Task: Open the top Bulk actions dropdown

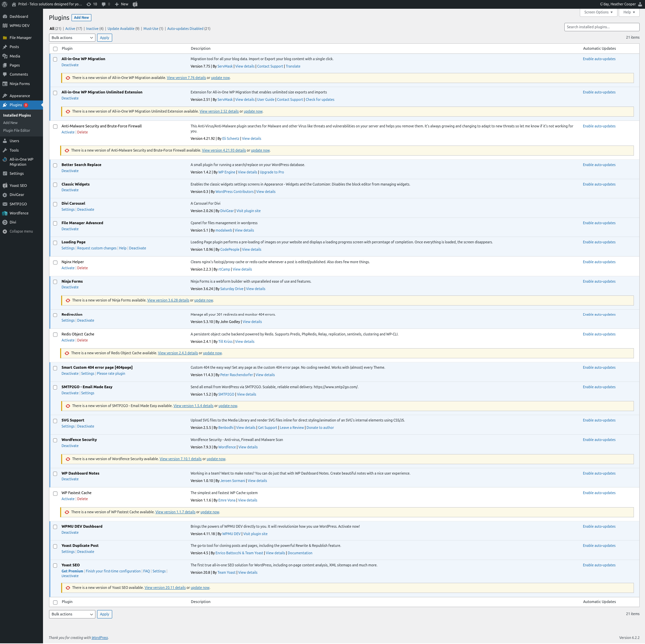Action: tap(72, 38)
